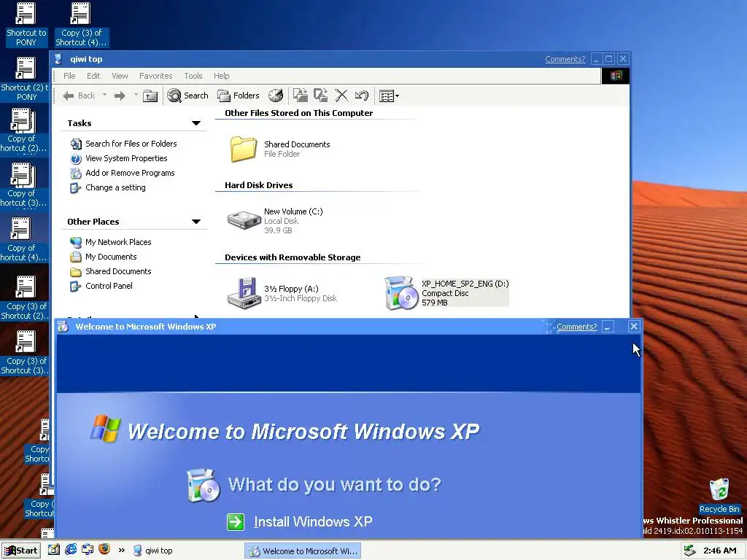Click Welcome to Microsoft Wi... taskbar button
The width and height of the screenshot is (747, 560).
tap(303, 551)
